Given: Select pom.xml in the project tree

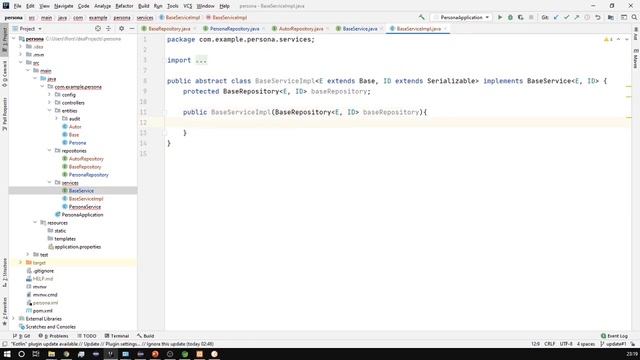Looking at the screenshot, I should coord(42,311).
